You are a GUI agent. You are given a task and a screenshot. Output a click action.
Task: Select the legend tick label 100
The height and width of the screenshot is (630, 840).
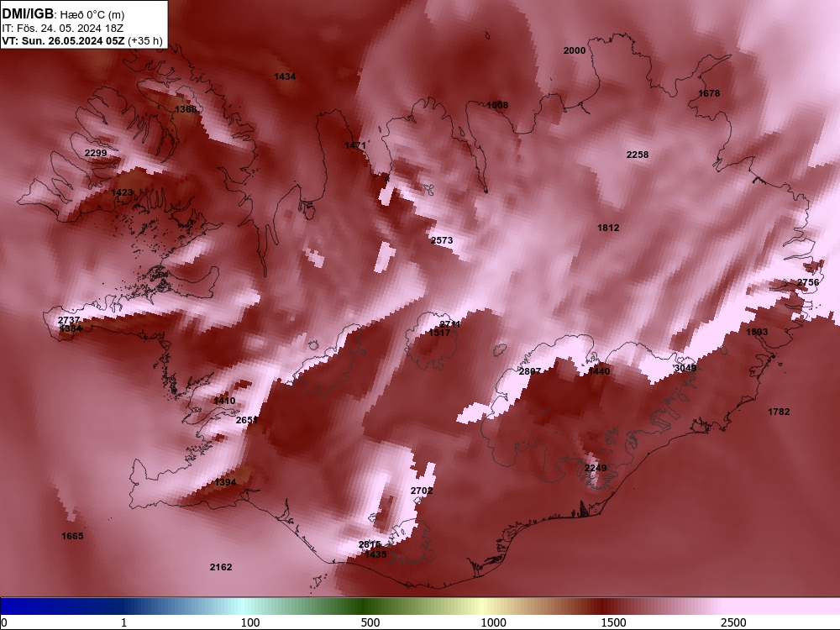[249, 622]
